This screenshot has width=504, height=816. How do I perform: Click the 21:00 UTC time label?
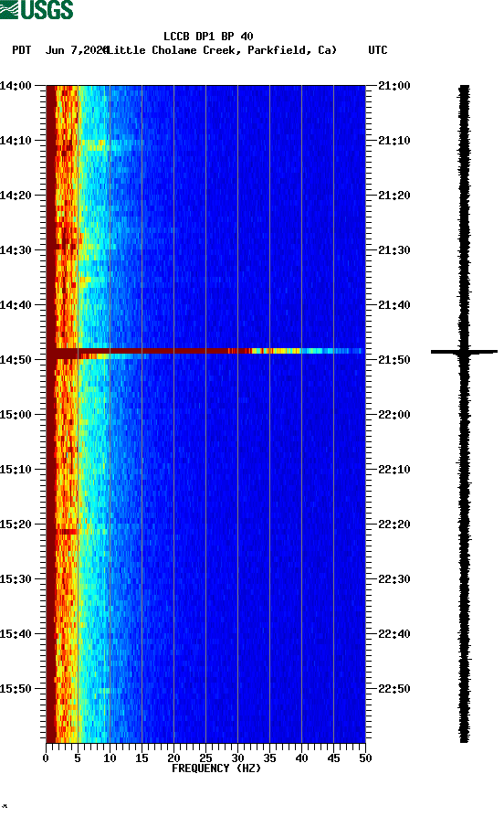point(394,86)
